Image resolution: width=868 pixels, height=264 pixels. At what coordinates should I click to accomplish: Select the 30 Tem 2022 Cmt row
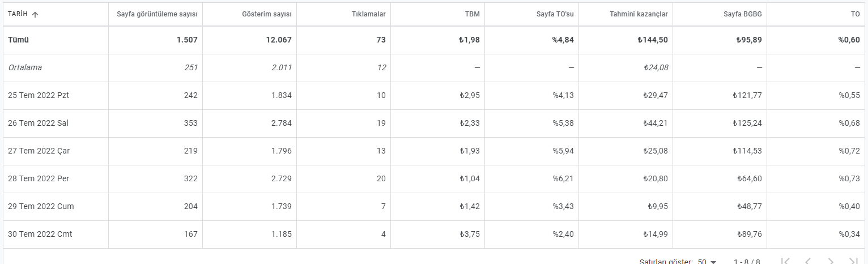tap(434, 235)
